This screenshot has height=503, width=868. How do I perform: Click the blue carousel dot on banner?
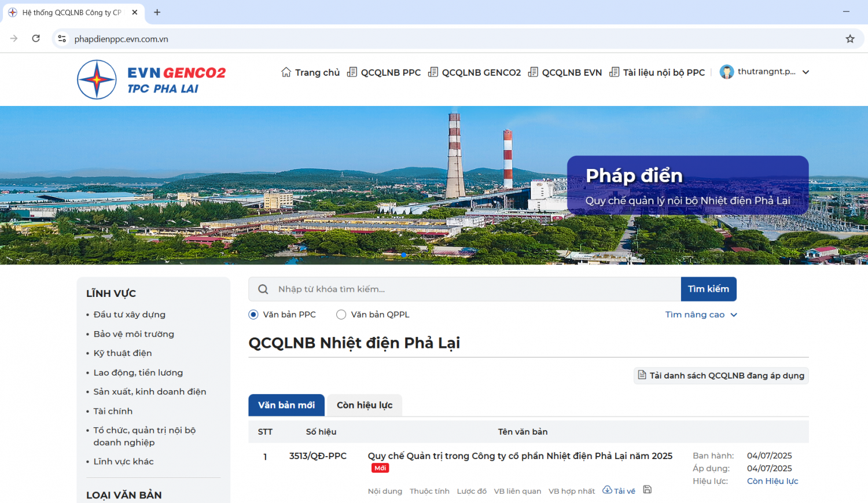click(x=403, y=255)
